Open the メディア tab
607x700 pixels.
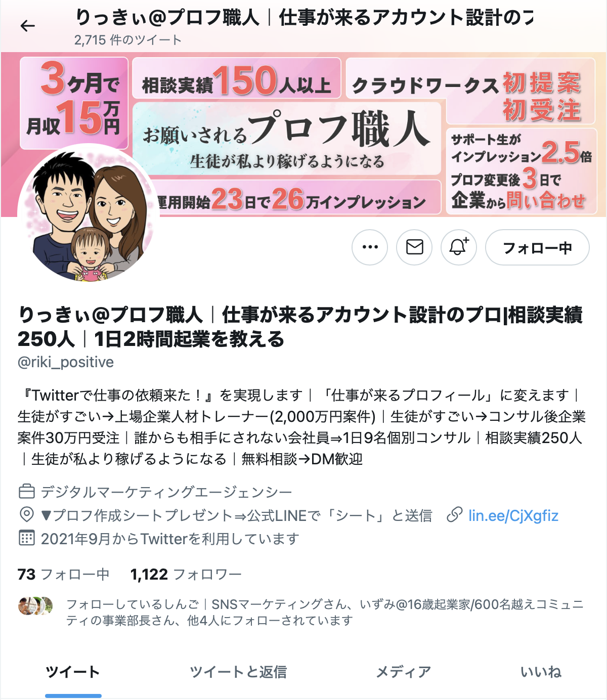[403, 672]
